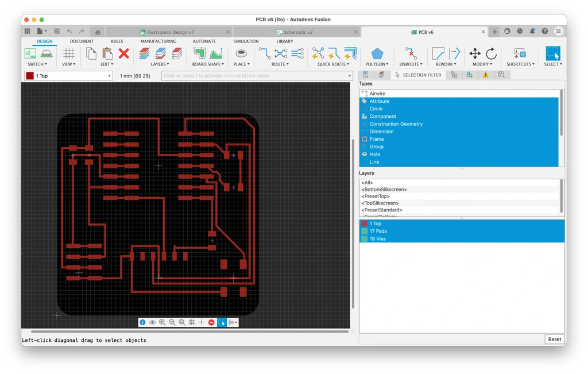
Task: Expand the QUICK ROUTE dropdown
Action: pyautogui.click(x=334, y=64)
